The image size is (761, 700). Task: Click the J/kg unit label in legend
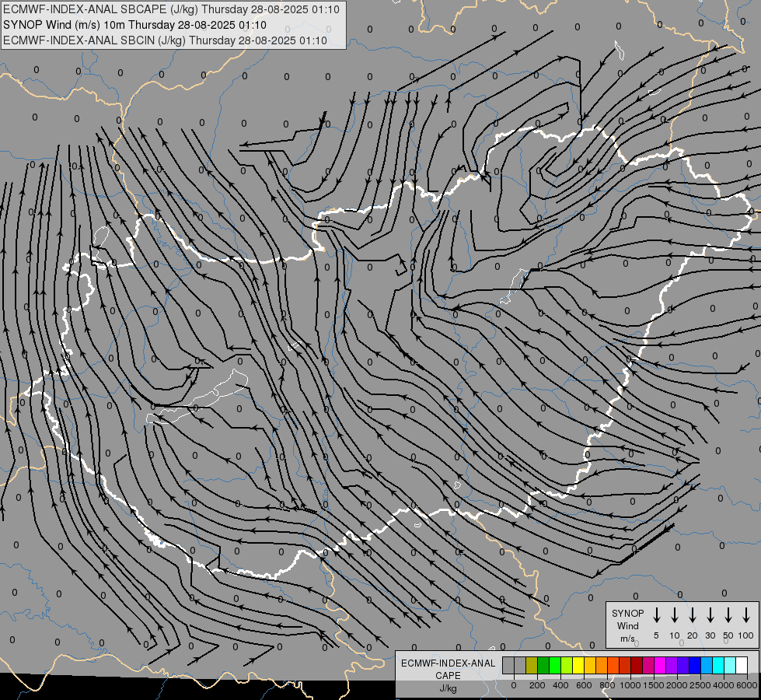[448, 688]
